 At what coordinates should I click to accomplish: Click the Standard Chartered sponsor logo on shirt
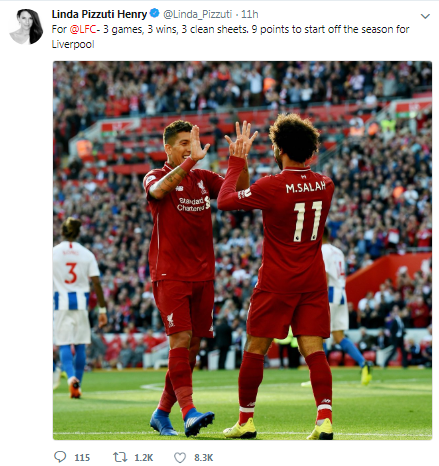point(193,204)
